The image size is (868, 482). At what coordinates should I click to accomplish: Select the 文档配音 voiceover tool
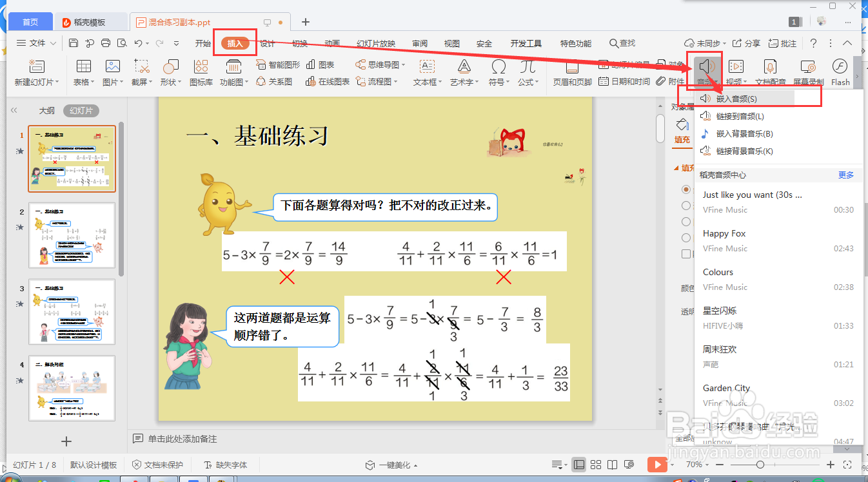771,71
